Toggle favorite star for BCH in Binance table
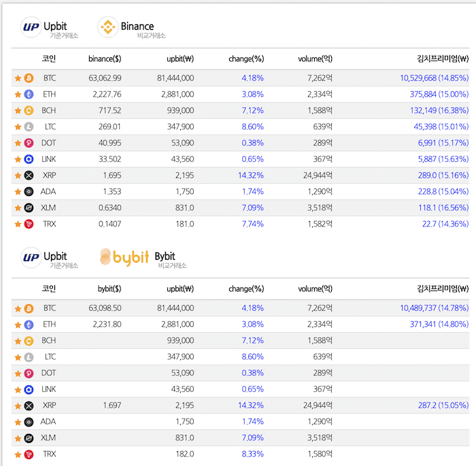The width and height of the screenshot is (476, 466). point(18,110)
